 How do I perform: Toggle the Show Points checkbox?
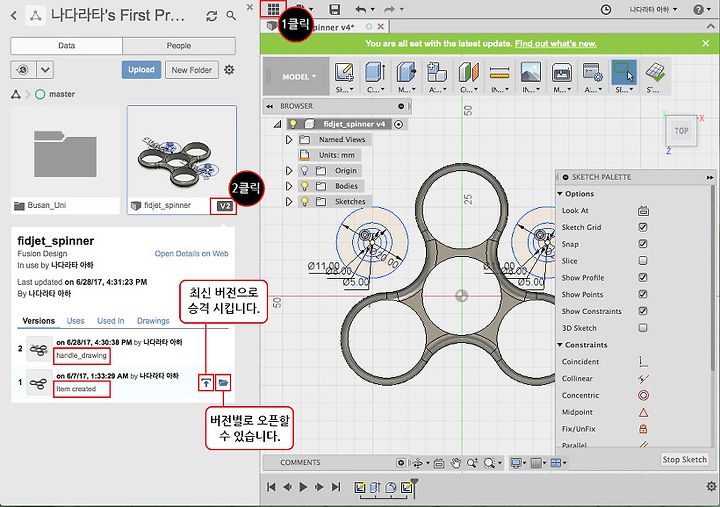coord(643,294)
